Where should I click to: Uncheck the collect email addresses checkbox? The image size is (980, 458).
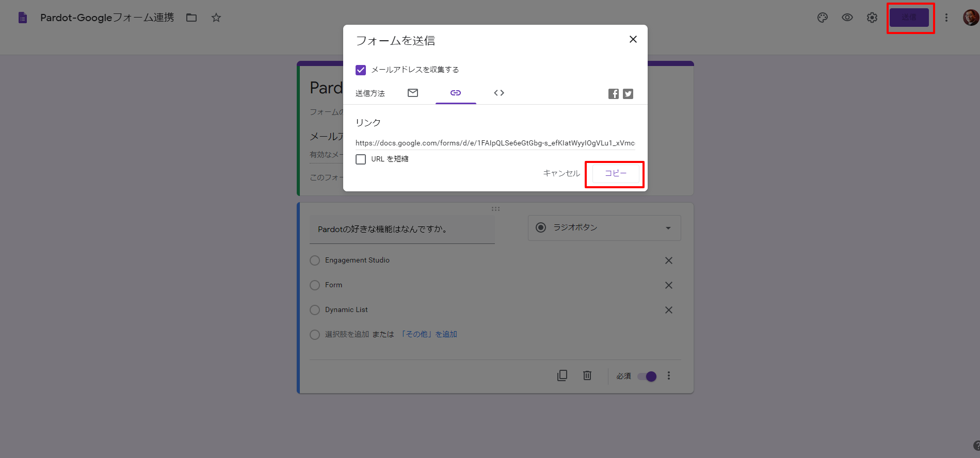[x=361, y=70]
